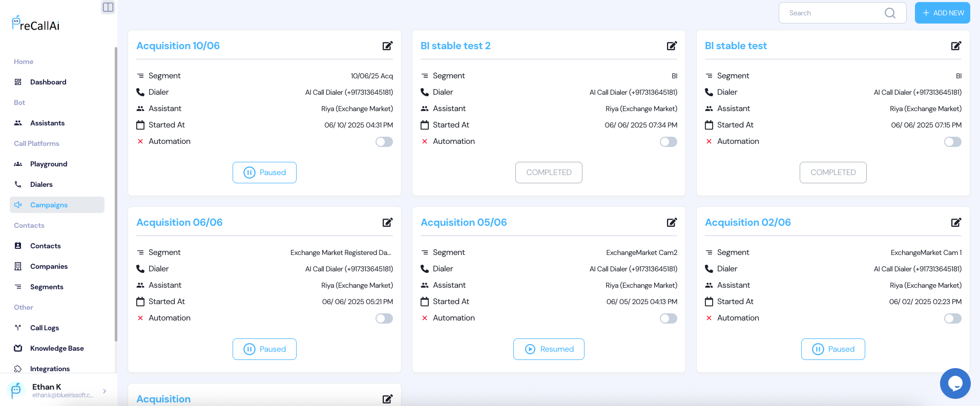The image size is (980, 406).
Task: Click the Segments list icon
Action: tap(18, 287)
